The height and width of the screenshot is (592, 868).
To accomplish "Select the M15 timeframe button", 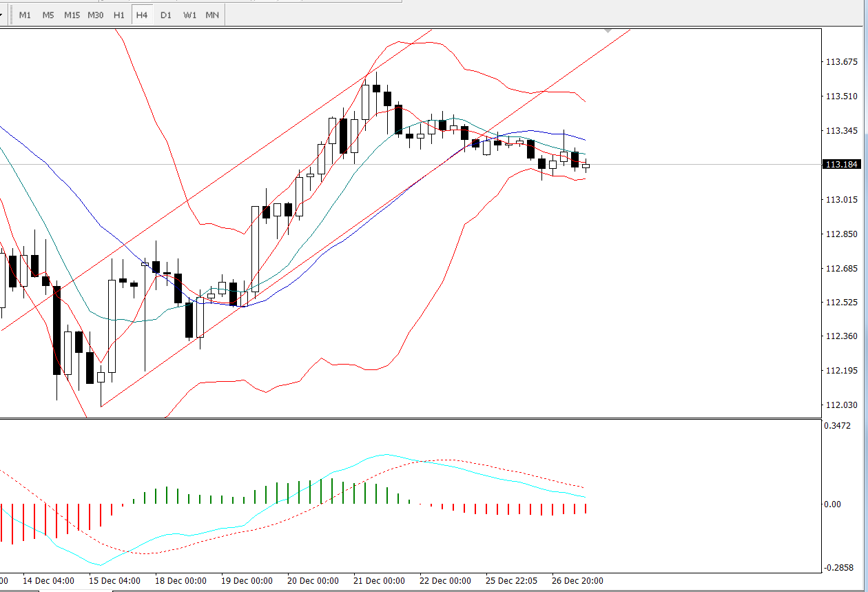I will (72, 14).
